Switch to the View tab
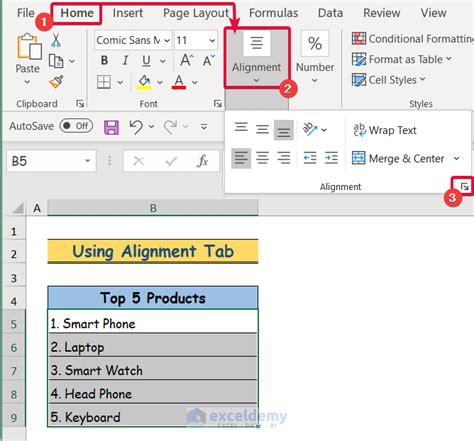474x441 pixels. pos(433,13)
